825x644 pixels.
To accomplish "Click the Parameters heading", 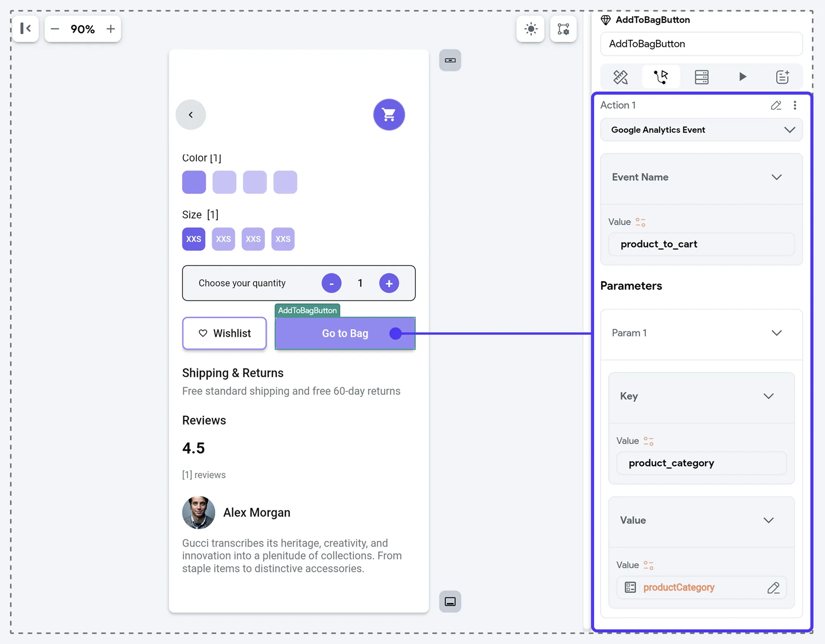I will (x=631, y=286).
